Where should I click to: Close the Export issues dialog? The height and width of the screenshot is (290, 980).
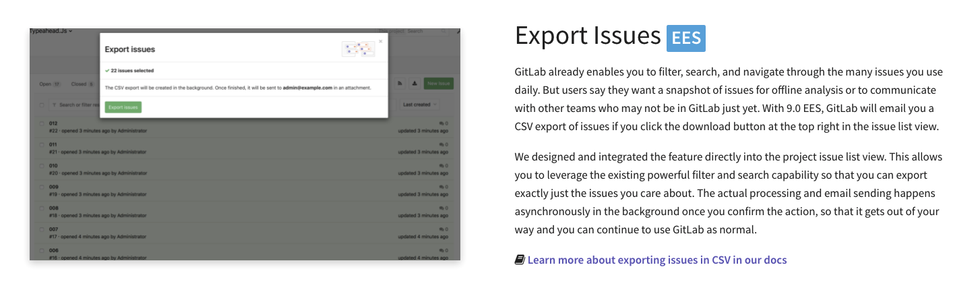(x=380, y=41)
